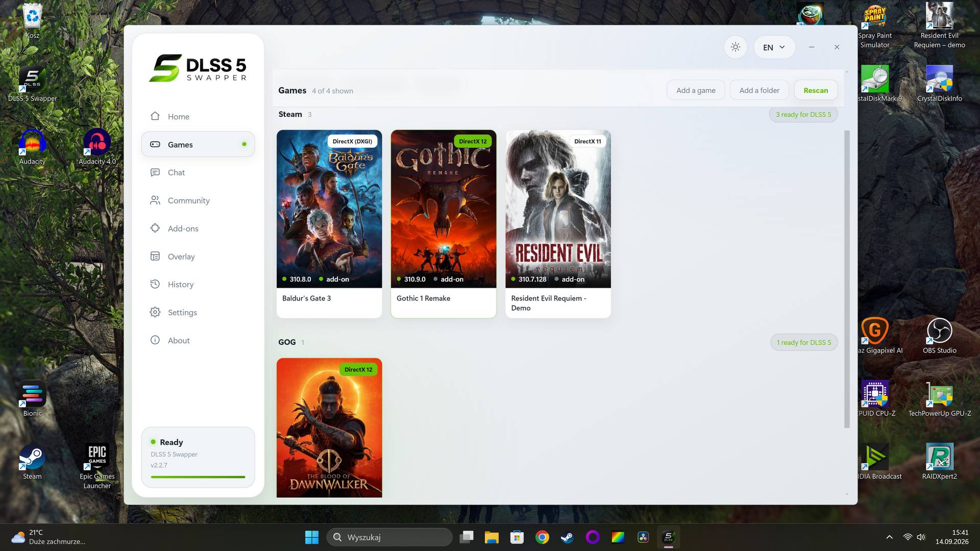This screenshot has height=551, width=980.
Task: Click the DirectX 11 badge on Resident Evil
Action: pyautogui.click(x=587, y=141)
